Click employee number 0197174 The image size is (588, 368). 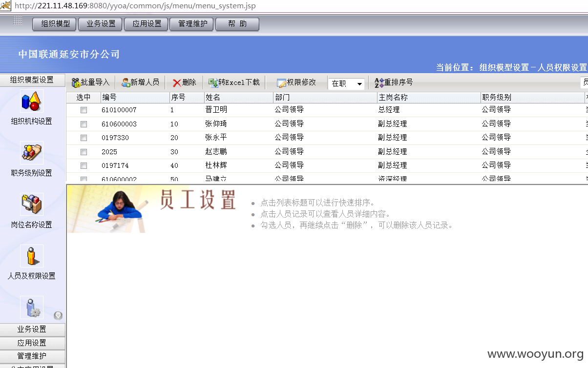tap(115, 165)
